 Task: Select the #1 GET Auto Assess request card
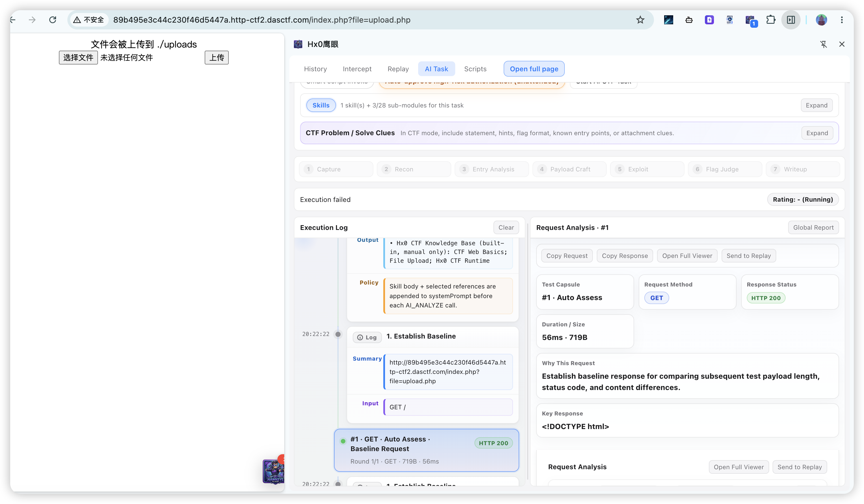[x=427, y=450]
